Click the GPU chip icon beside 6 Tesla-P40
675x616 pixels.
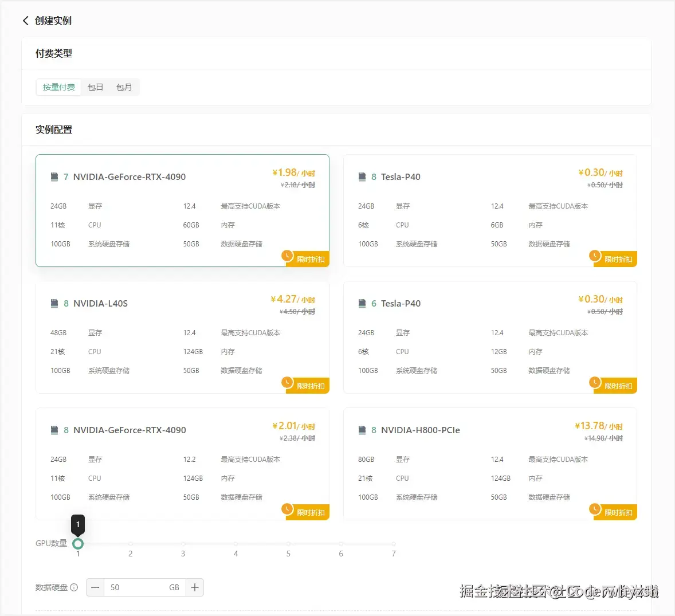(x=362, y=303)
